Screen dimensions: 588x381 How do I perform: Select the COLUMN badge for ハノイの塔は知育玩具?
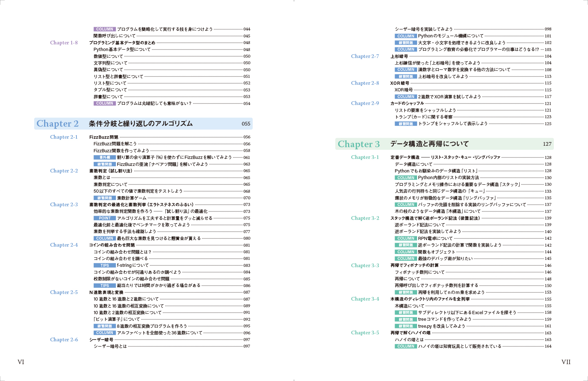[x=406, y=346]
